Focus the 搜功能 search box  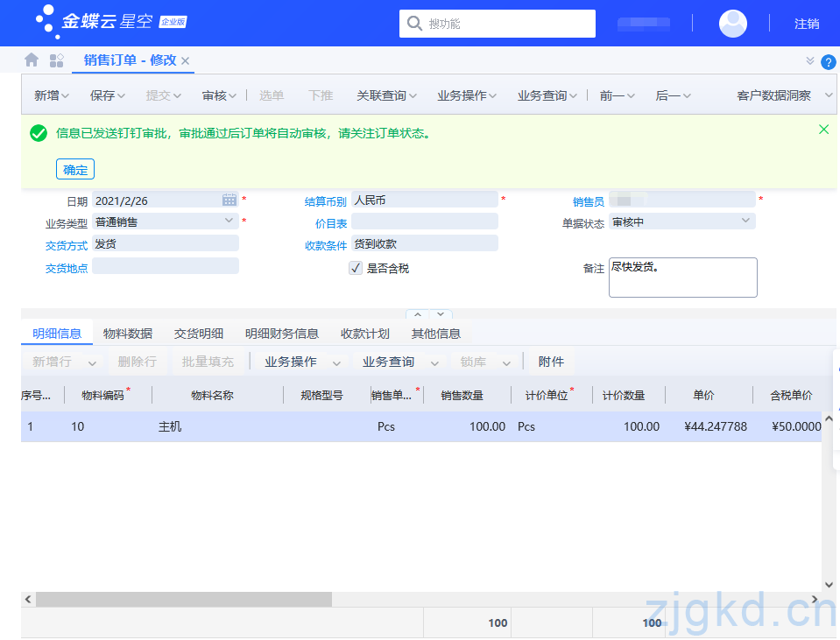(498, 24)
